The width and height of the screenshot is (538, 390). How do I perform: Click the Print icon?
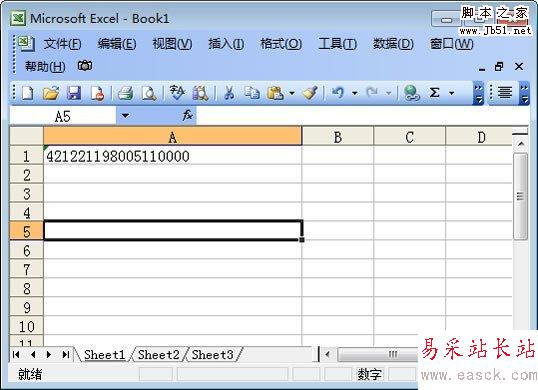pos(126,93)
